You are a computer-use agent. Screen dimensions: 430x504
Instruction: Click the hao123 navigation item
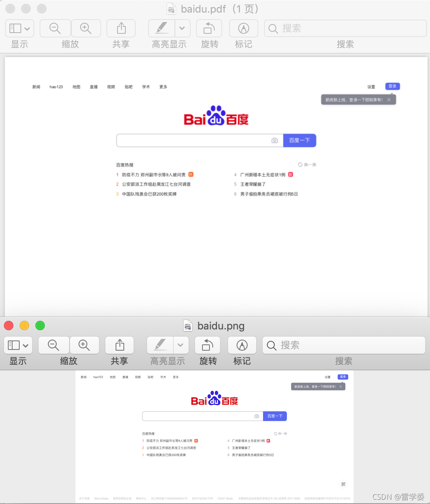(56, 87)
